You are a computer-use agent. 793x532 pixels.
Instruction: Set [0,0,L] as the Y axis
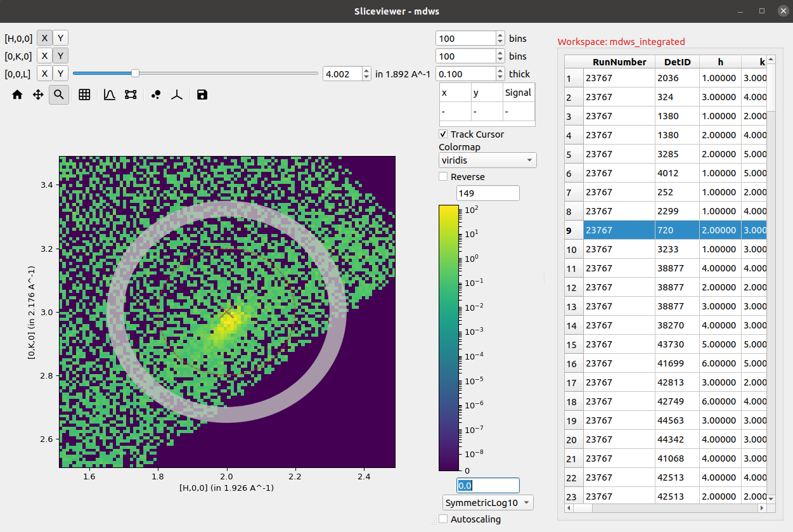[60, 74]
